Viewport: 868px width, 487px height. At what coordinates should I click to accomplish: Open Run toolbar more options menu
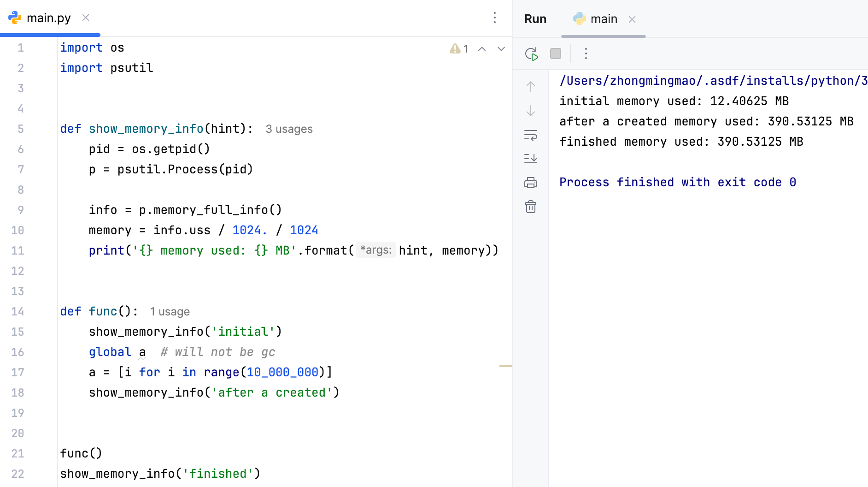coord(586,54)
